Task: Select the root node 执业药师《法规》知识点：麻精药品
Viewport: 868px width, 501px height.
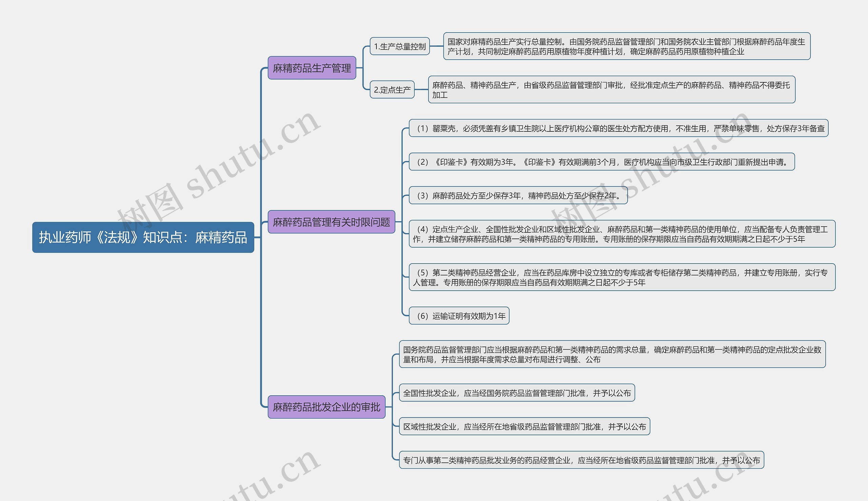Action: 143,237
